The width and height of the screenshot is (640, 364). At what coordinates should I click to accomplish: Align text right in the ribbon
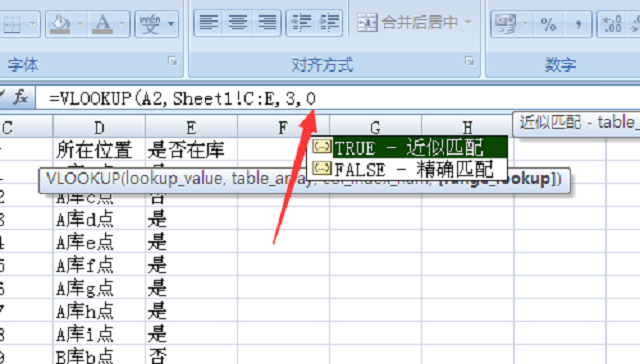pos(267,23)
